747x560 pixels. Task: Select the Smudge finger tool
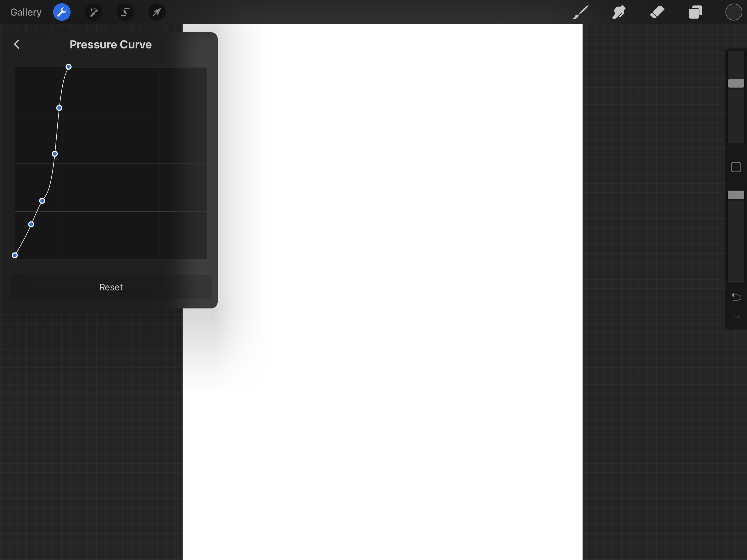(x=619, y=12)
